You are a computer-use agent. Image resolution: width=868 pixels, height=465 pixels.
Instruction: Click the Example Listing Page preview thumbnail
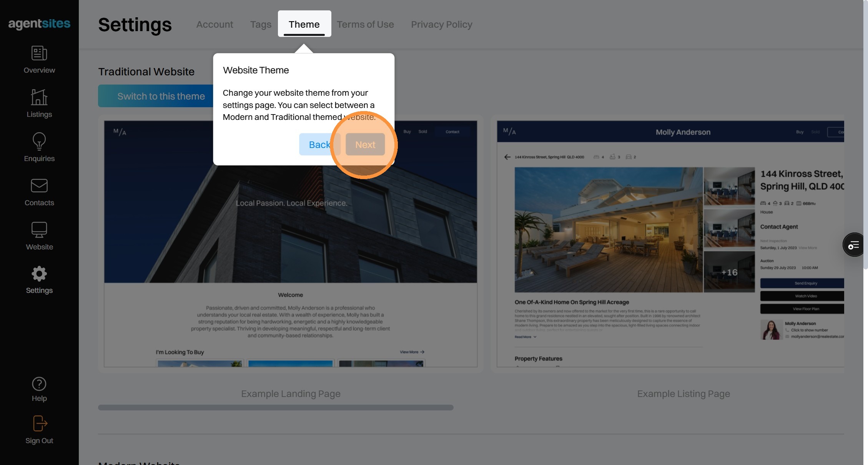click(x=670, y=244)
